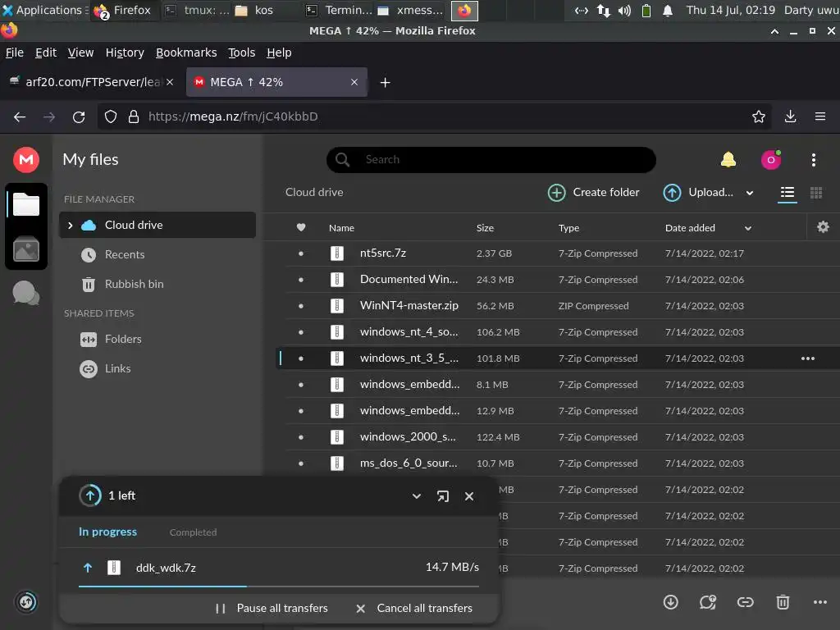Open the Edit menu
This screenshot has width=840, height=630.
tap(46, 52)
